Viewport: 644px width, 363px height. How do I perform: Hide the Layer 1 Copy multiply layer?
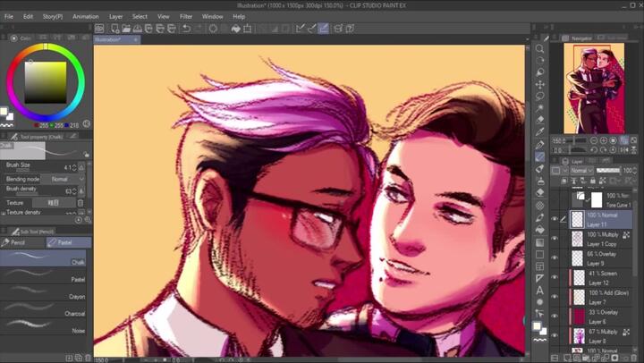click(555, 239)
